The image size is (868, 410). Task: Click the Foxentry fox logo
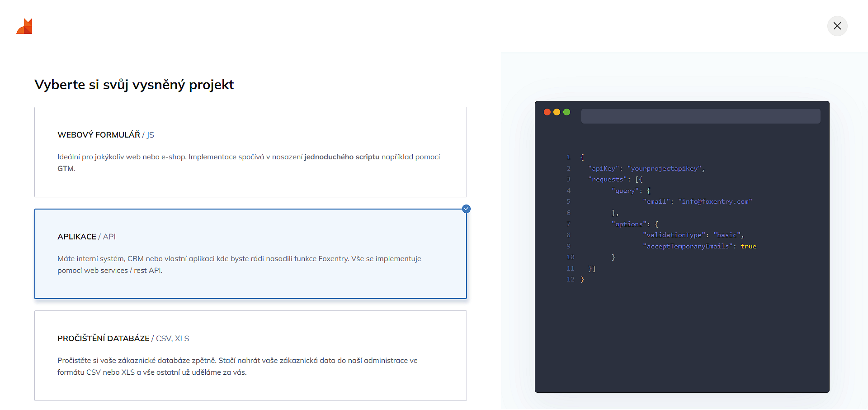coord(25,26)
